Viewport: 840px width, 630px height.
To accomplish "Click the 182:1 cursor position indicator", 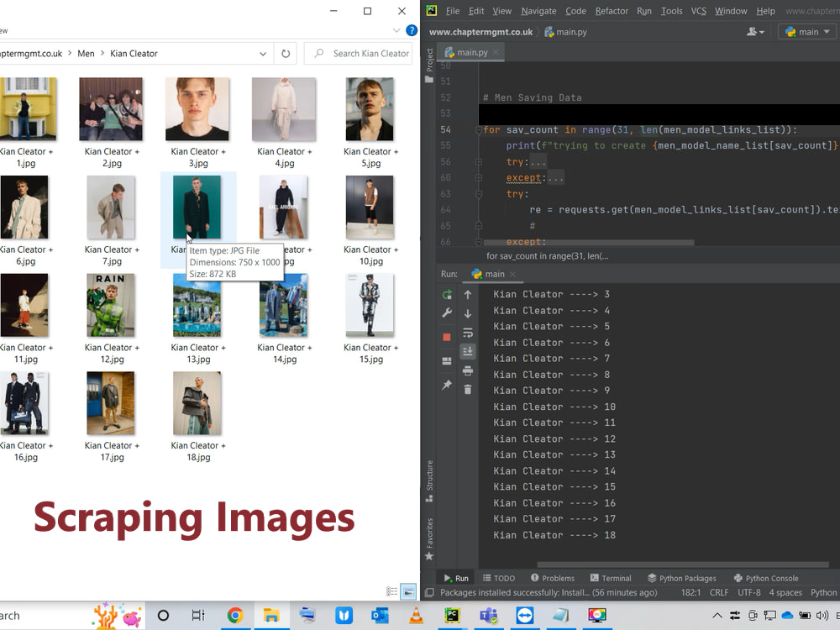I will (x=691, y=592).
